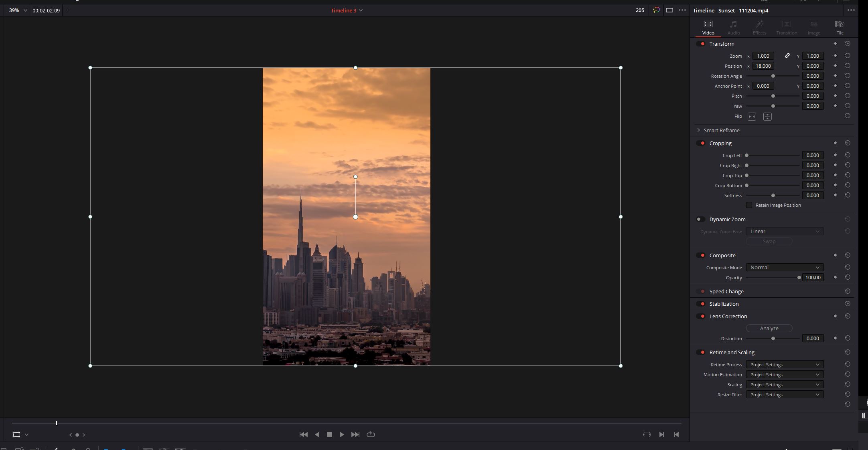Switch to the Transition inspector tab
The width and height of the screenshot is (868, 450).
pos(787,28)
